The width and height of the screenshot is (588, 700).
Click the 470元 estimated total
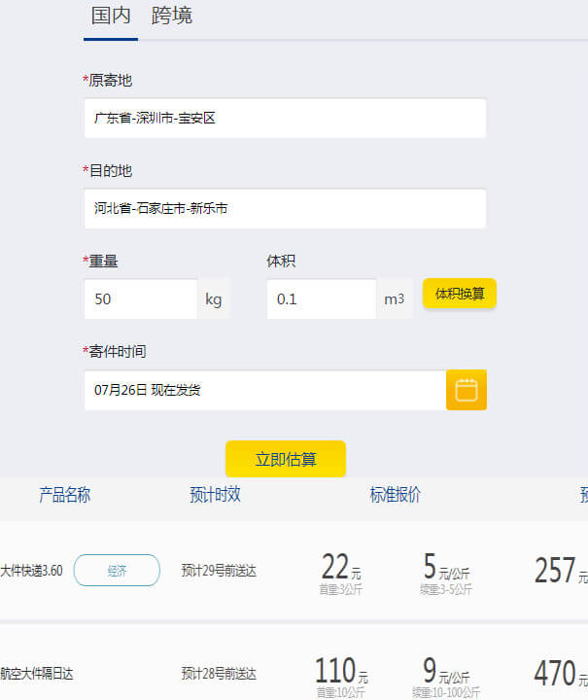pyautogui.click(x=561, y=673)
